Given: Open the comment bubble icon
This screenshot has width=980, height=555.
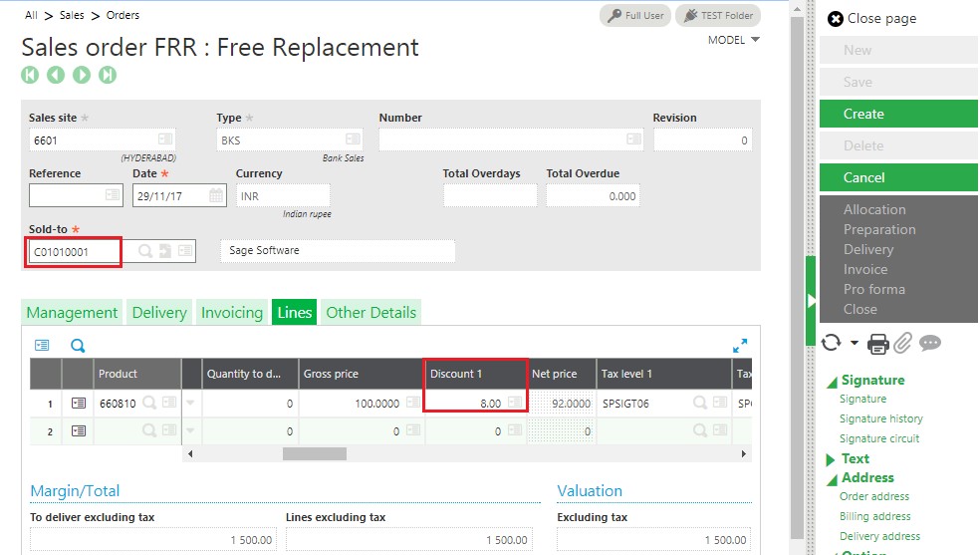Looking at the screenshot, I should [930, 344].
